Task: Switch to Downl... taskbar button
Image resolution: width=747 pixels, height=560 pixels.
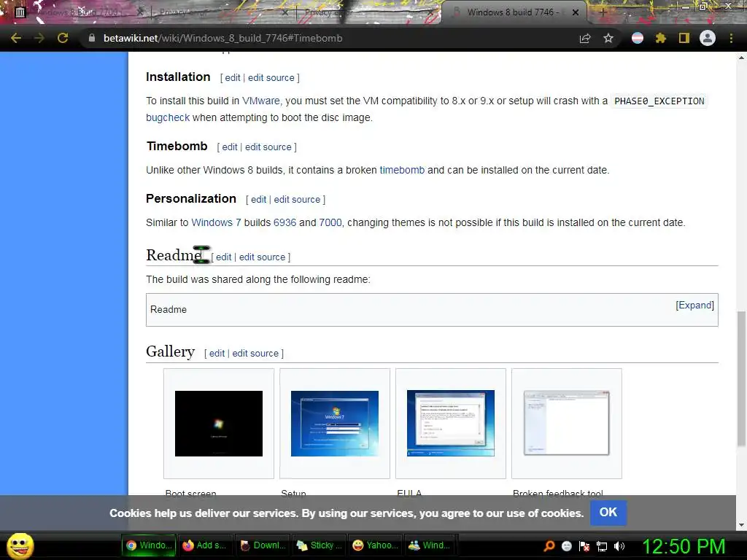Action: 262,545
